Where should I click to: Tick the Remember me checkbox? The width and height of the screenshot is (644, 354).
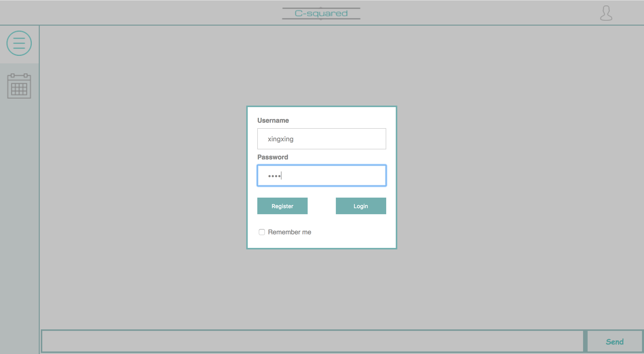pos(262,232)
